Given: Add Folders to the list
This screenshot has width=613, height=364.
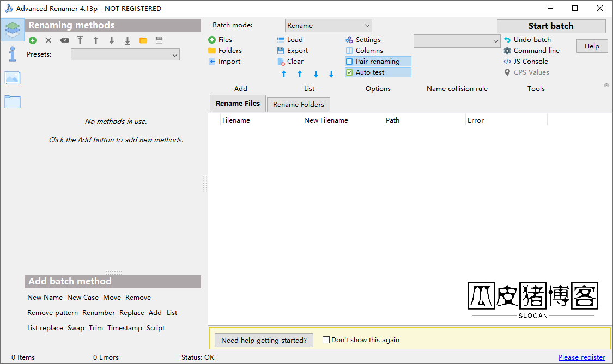Looking at the screenshot, I should (225, 51).
